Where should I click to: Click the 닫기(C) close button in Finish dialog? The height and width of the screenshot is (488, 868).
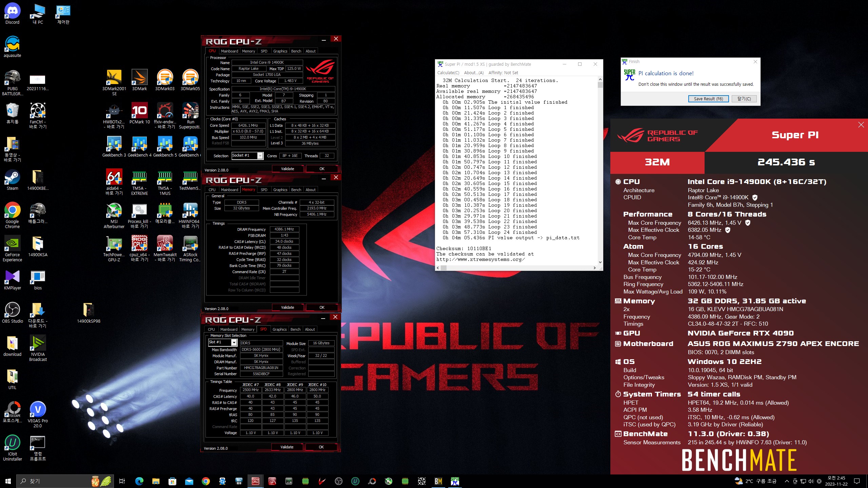(744, 99)
